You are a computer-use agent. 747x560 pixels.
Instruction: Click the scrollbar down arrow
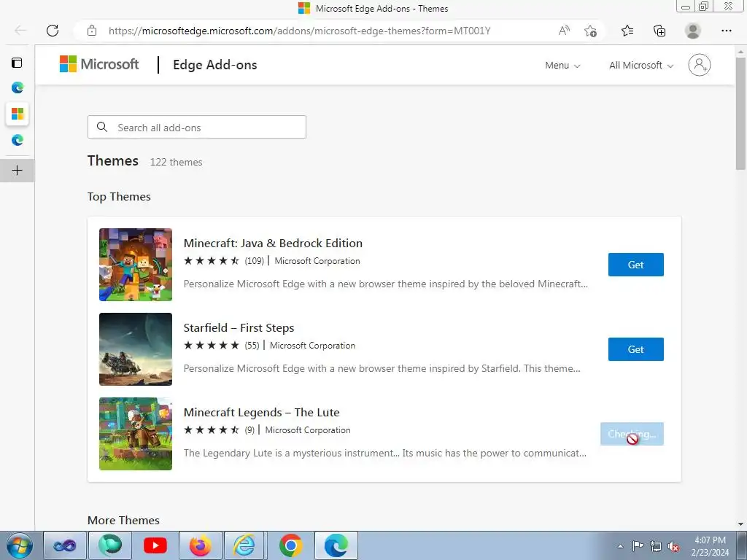point(741,524)
